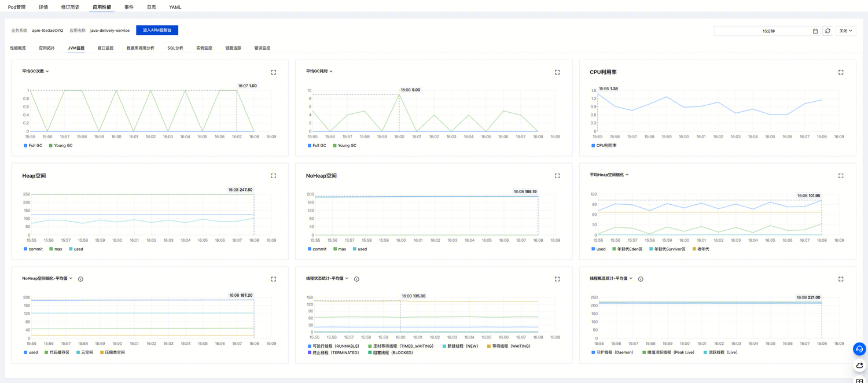This screenshot has height=383, width=868.
Task: Switch to the 修订历史 tab
Action: point(70,8)
